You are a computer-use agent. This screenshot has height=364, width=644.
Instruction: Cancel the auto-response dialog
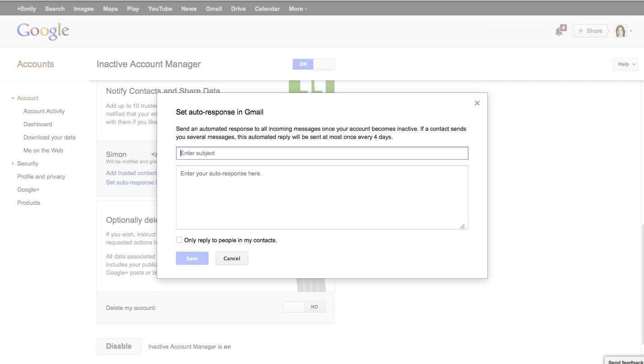click(x=232, y=258)
